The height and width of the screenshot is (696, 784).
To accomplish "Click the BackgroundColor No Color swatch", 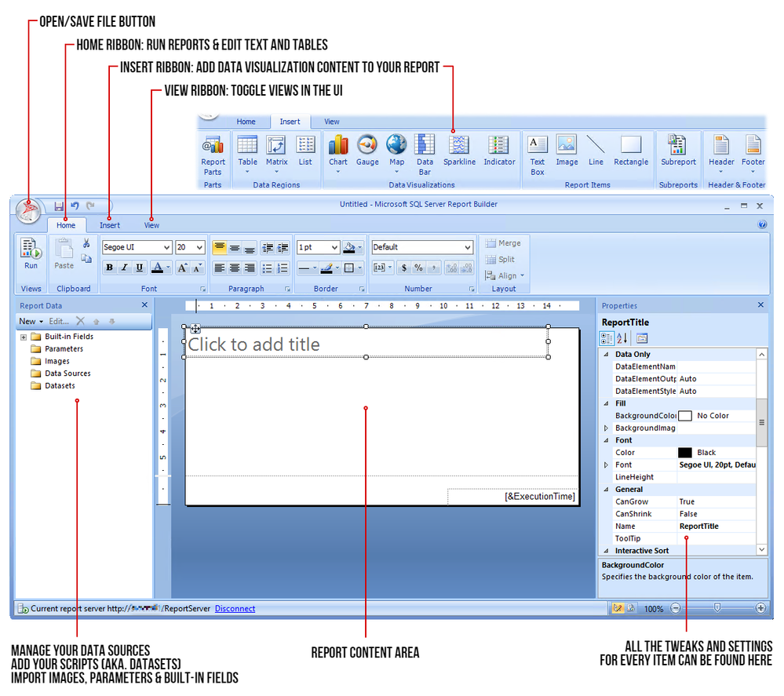I will click(x=685, y=416).
